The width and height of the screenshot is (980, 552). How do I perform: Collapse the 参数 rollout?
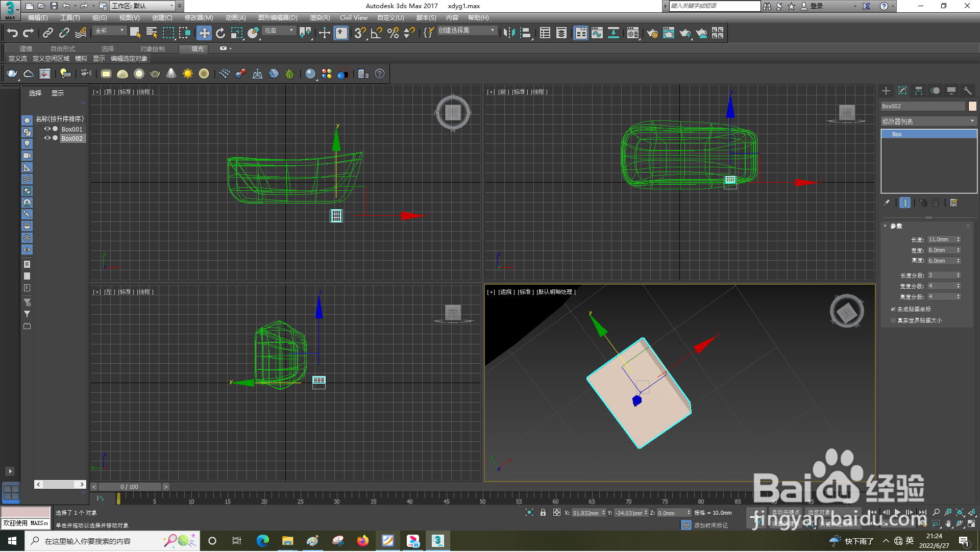(x=896, y=226)
